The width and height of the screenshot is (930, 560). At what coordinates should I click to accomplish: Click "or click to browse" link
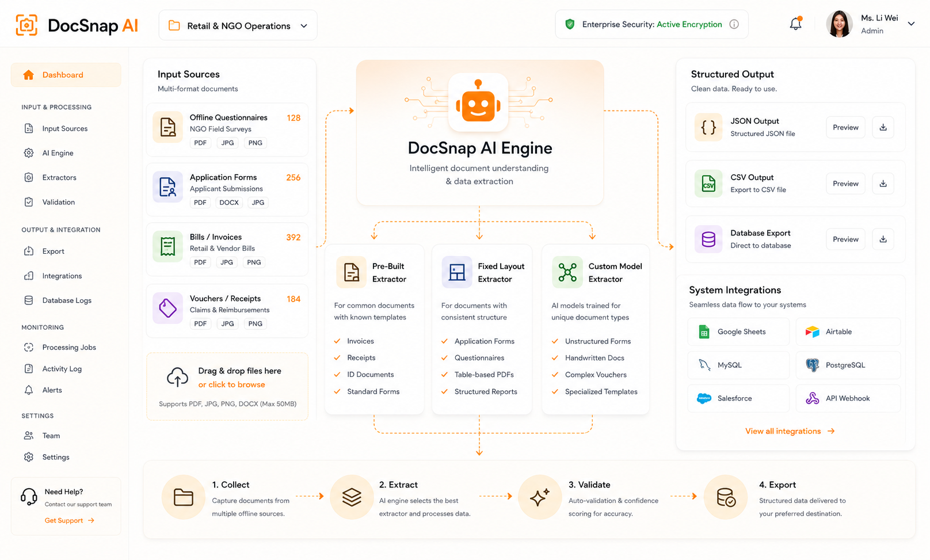pyautogui.click(x=232, y=384)
